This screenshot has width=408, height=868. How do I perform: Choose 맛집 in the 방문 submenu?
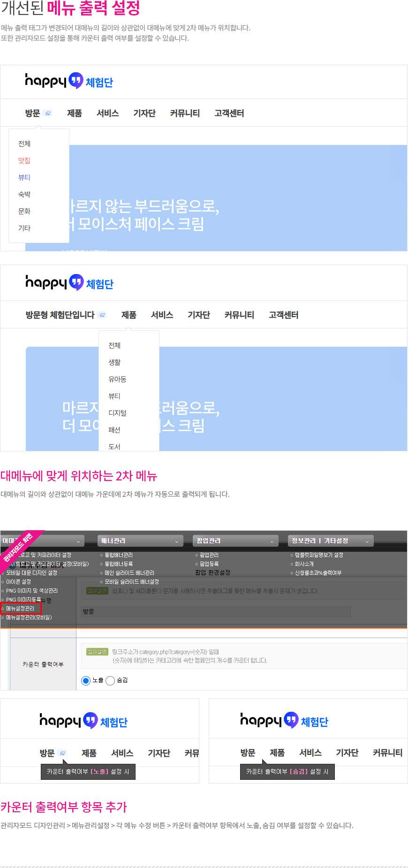[24, 160]
